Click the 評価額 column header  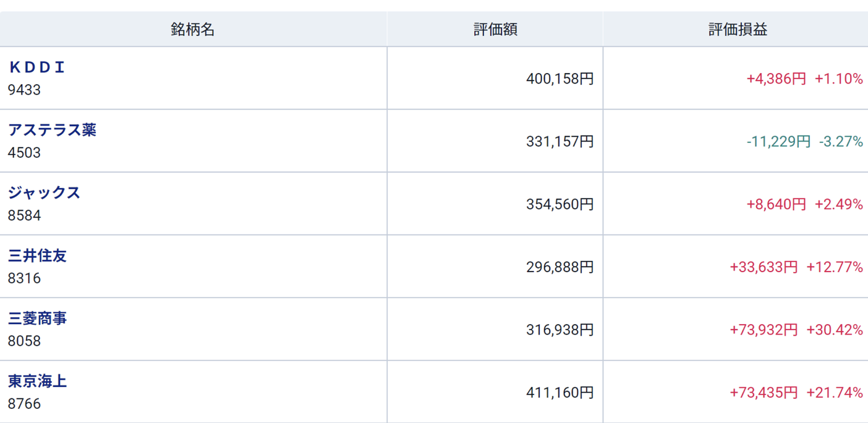[495, 29]
